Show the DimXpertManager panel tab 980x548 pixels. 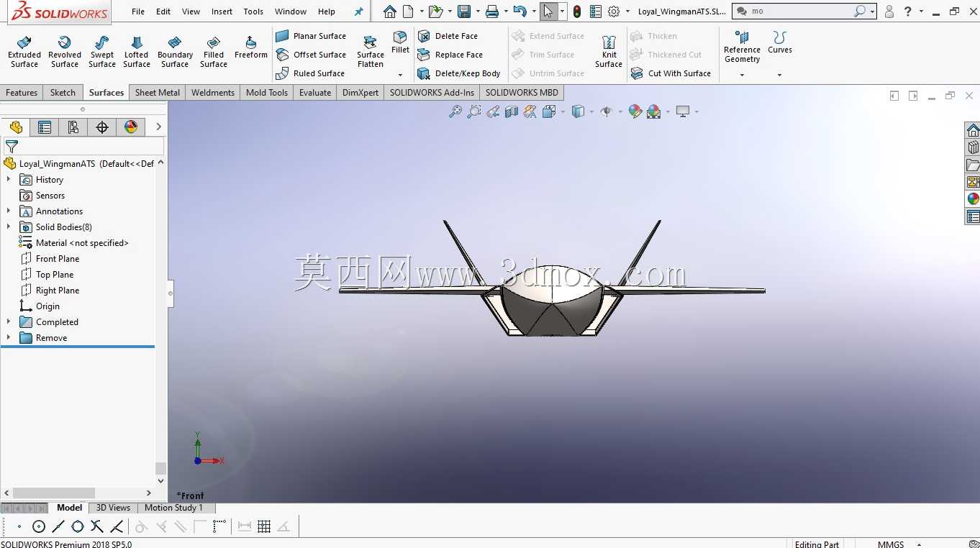click(102, 127)
